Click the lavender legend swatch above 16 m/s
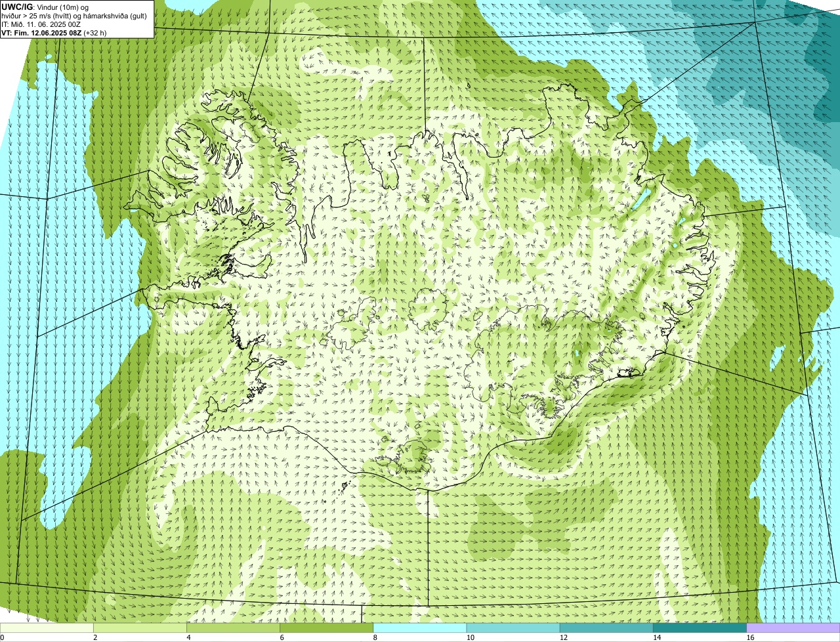The width and height of the screenshot is (840, 642). (x=793, y=628)
